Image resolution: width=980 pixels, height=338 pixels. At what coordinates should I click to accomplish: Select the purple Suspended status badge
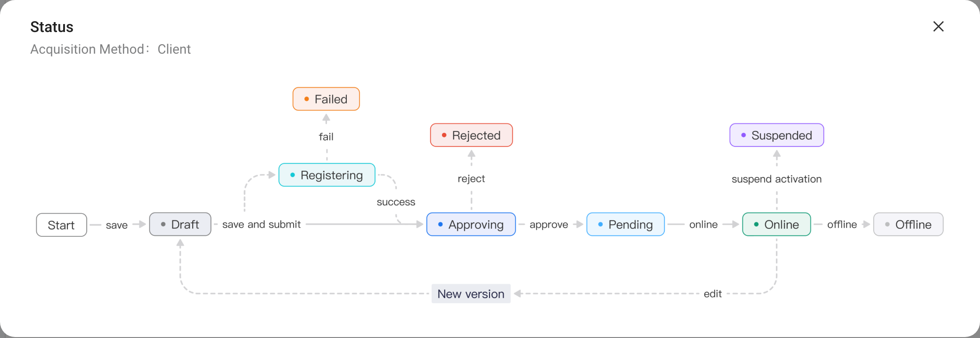[x=777, y=136]
